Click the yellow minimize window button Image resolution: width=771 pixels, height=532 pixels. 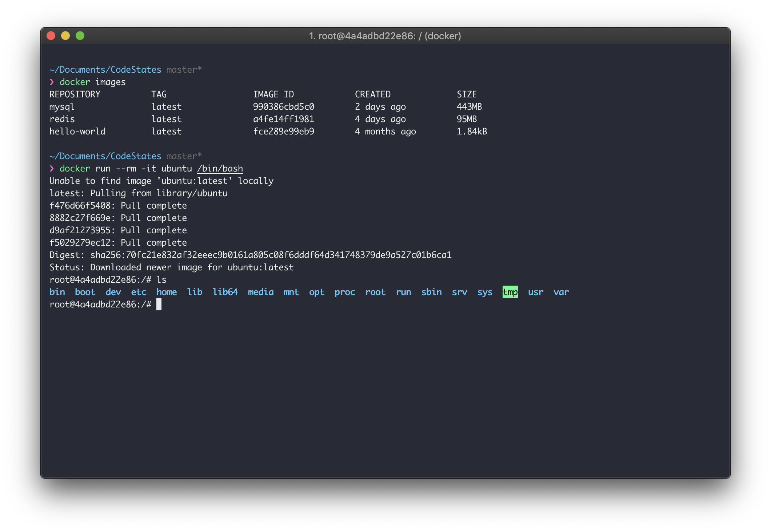[65, 36]
